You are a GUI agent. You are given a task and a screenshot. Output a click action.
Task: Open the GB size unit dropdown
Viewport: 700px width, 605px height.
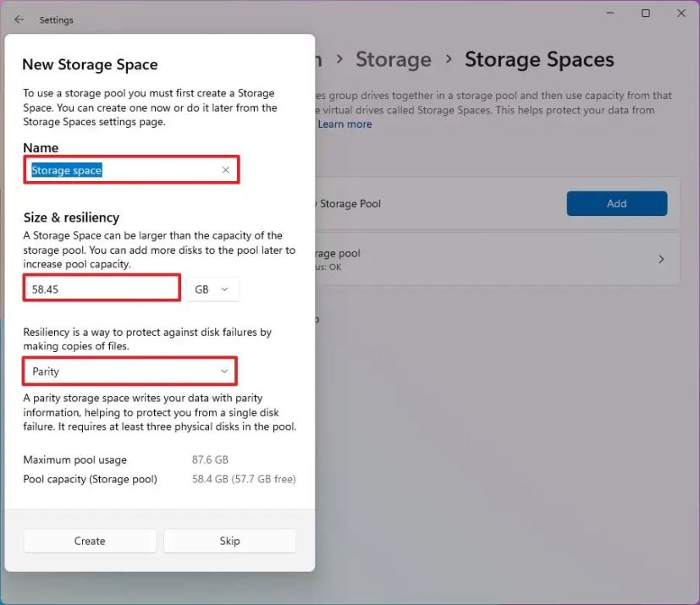click(212, 289)
